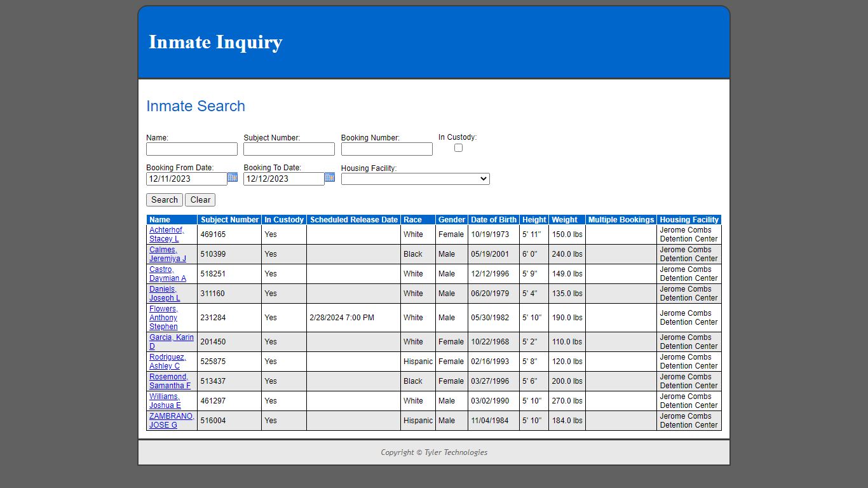Select subject number 231284 cell
This screenshot has height=488, width=868.
click(x=229, y=318)
